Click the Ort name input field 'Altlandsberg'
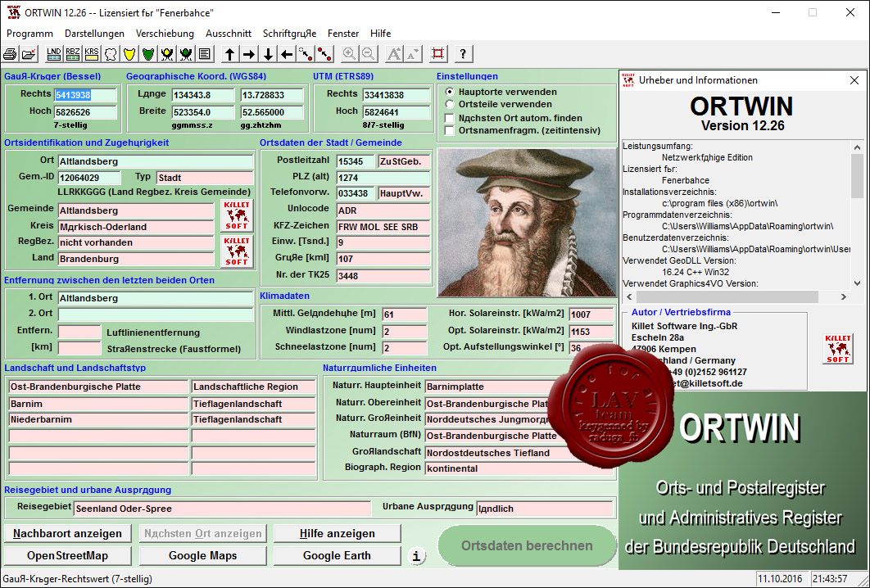Screen dimensions: 870x588 [x=156, y=161]
